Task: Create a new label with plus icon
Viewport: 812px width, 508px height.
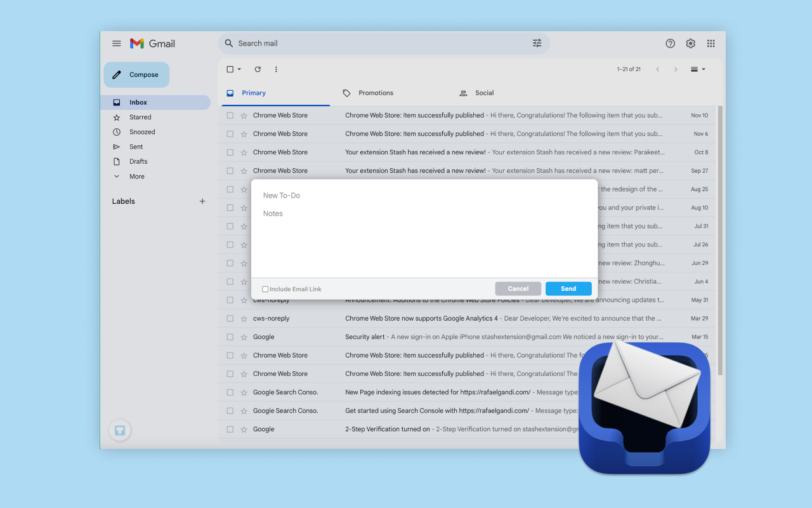Action: click(202, 201)
